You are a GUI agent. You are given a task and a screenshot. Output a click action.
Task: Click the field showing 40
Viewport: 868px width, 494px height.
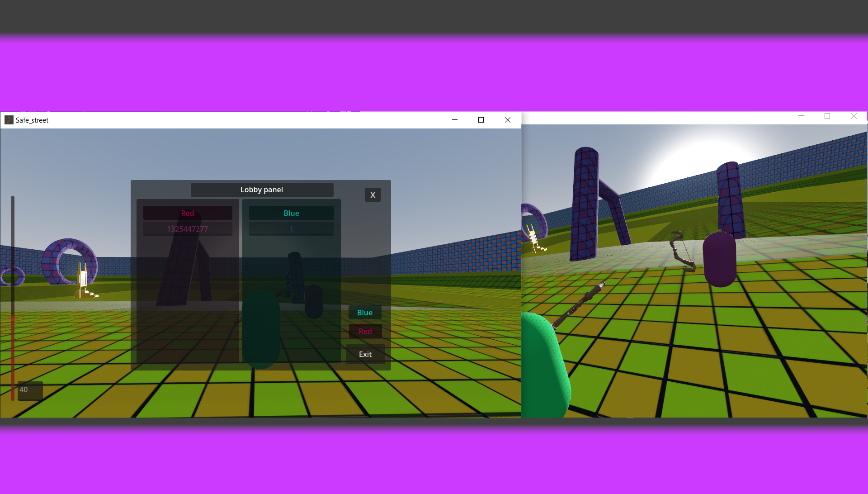point(30,390)
